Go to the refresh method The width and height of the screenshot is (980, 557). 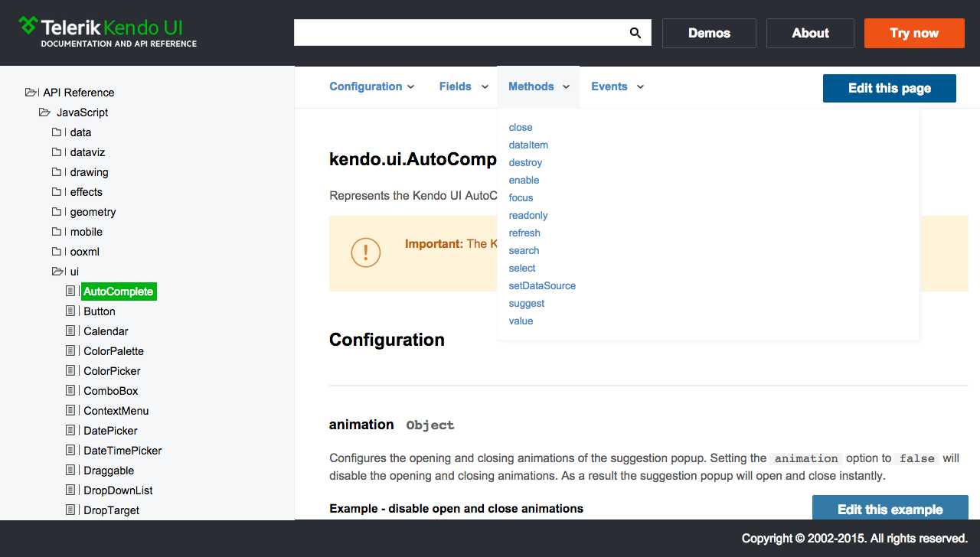(524, 233)
